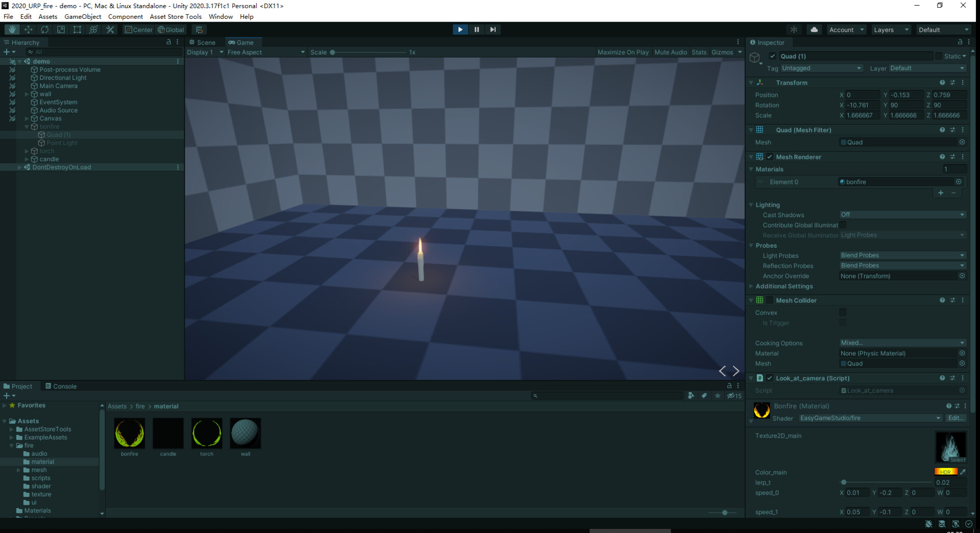980x533 pixels.
Task: Select the Rect tool
Action: [x=77, y=29]
